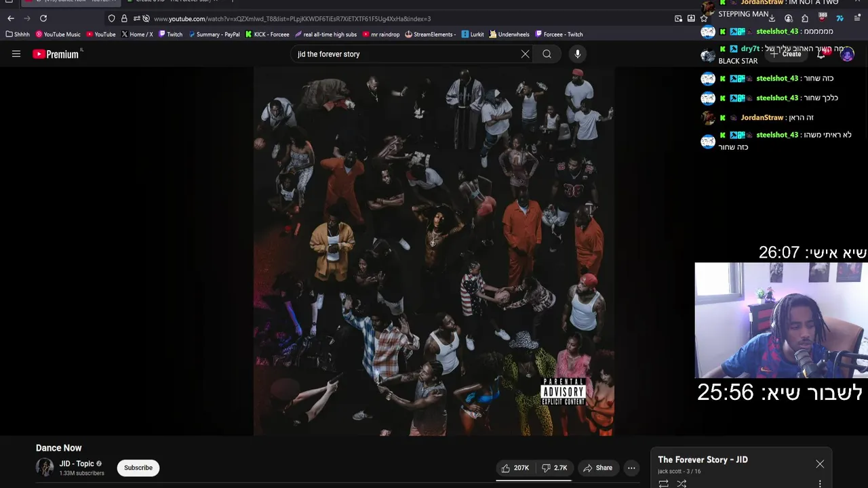Open the shield icon in address bar
This screenshot has height=488, width=868.
click(112, 18)
